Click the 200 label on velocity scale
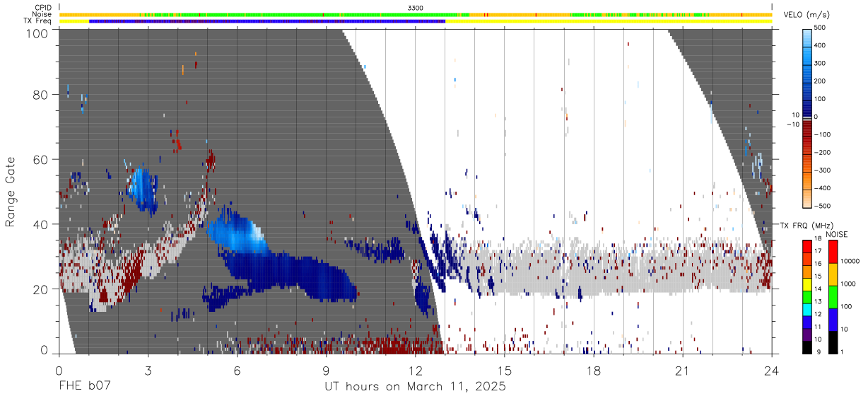This screenshot has width=868, height=401. click(820, 81)
